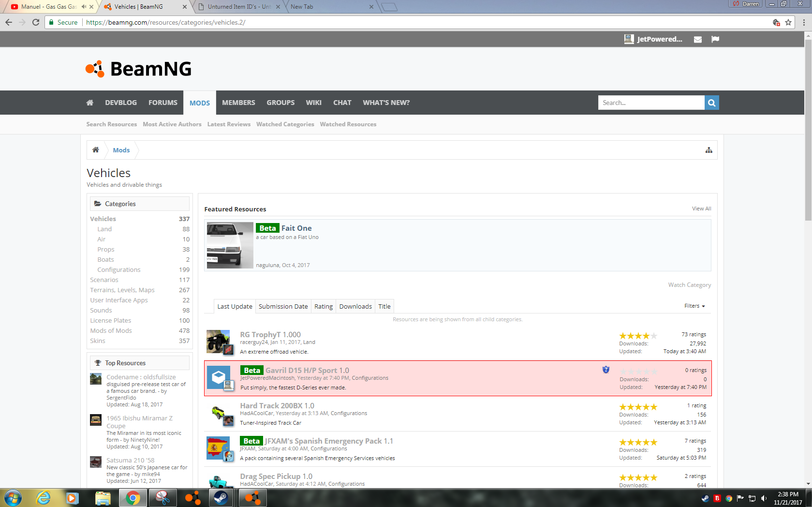Open Windows Media Player from taskbar
The height and width of the screenshot is (507, 812).
(73, 498)
